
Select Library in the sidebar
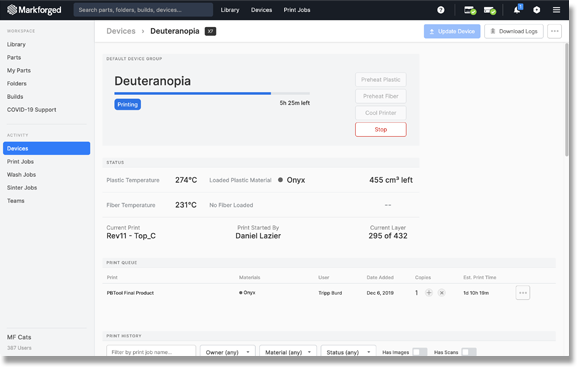pos(16,44)
